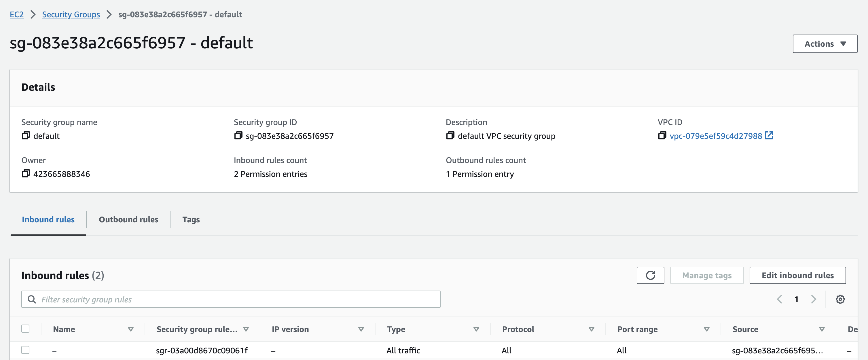Copy the VPC ID value

[x=662, y=136]
